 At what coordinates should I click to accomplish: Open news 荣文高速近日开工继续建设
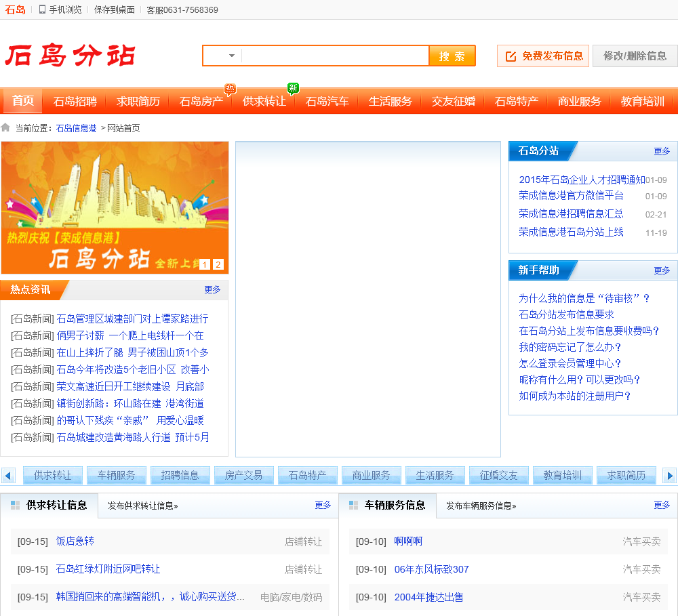click(x=129, y=386)
